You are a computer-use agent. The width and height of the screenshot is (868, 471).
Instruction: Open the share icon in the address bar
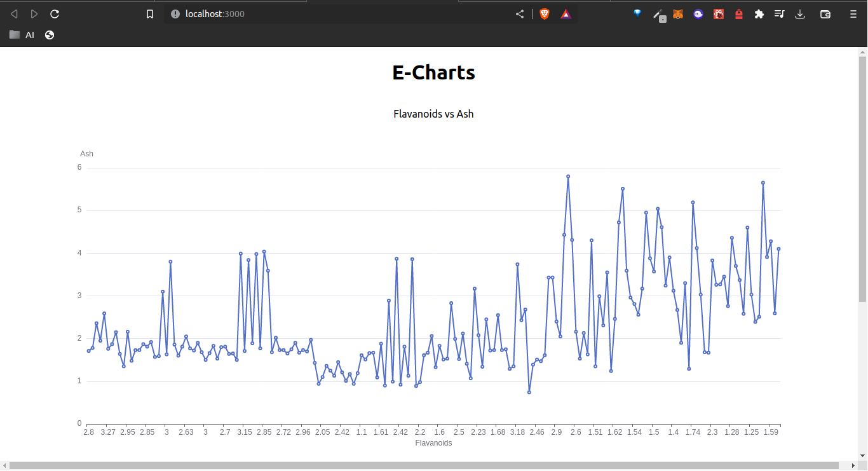(x=520, y=14)
